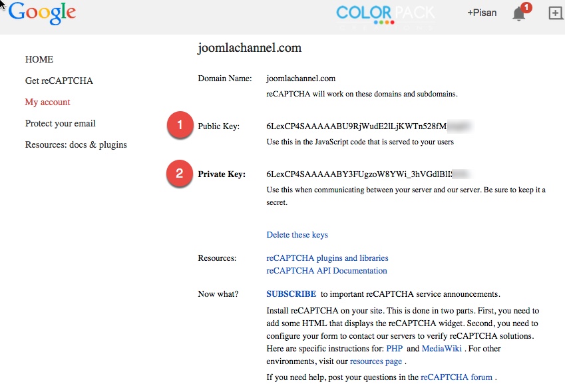
Task: Click the SUBSCRIBE link
Action: (291, 294)
